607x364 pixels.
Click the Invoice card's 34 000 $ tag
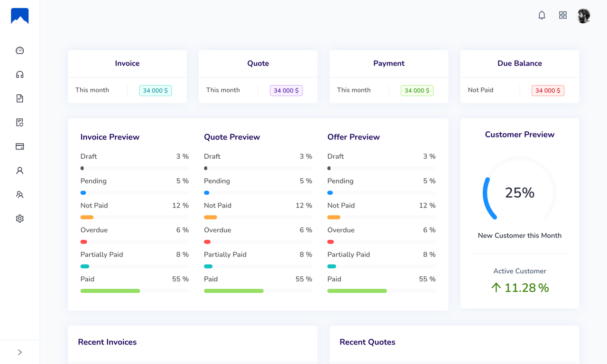[156, 91]
